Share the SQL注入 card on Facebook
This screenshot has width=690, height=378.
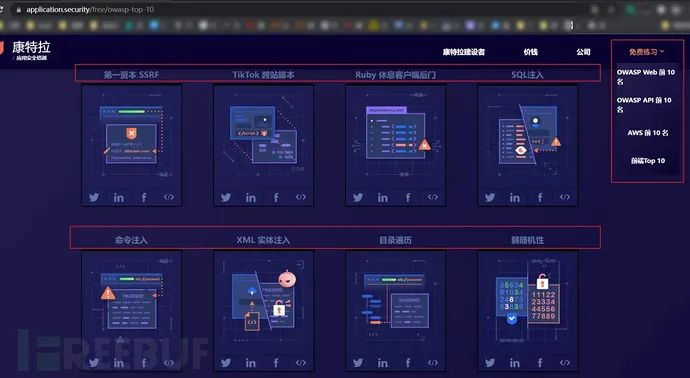[540, 198]
